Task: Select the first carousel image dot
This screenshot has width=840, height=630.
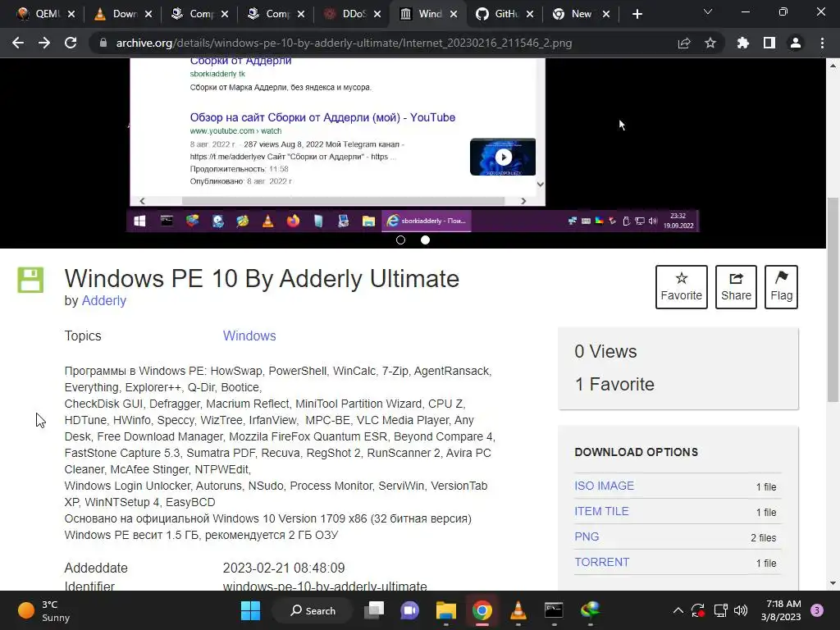Action: pyautogui.click(x=400, y=240)
